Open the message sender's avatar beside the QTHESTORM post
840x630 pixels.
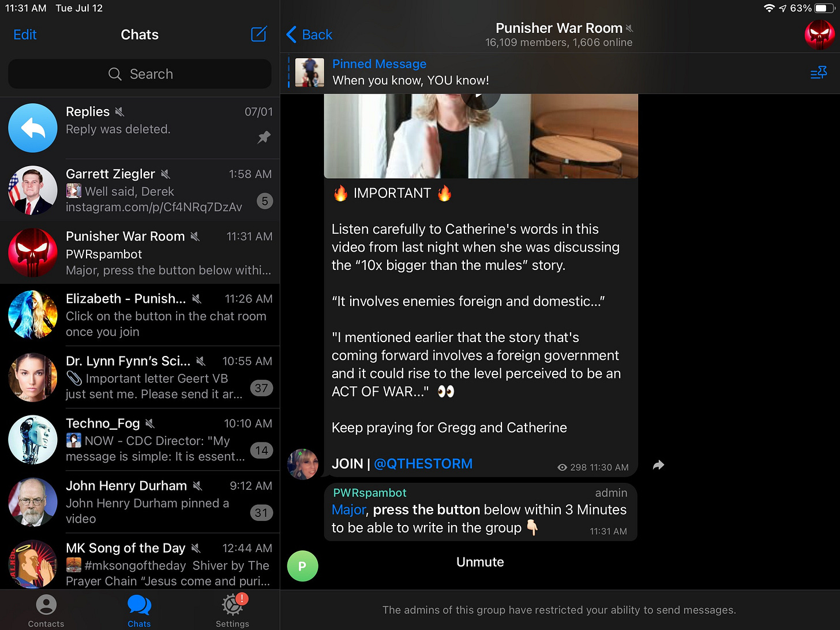click(302, 464)
